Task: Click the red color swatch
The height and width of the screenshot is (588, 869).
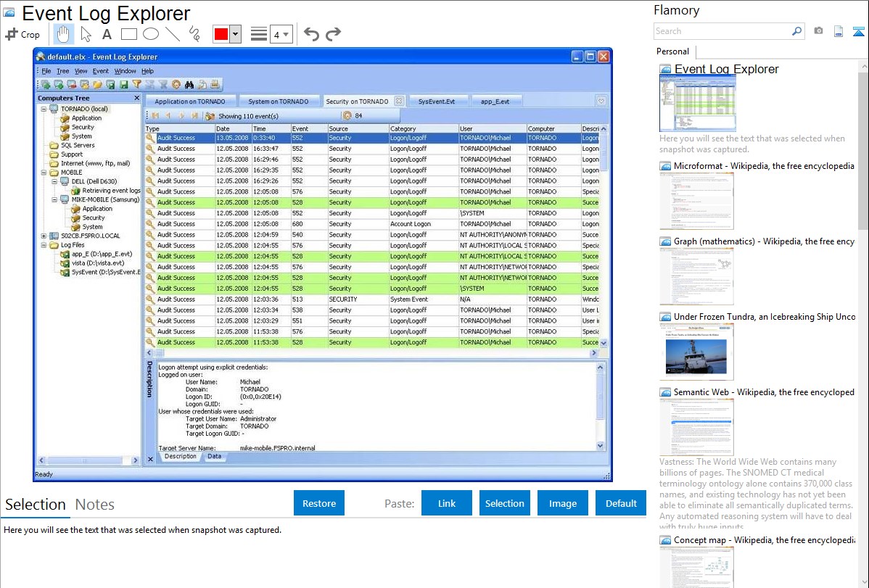Action: [221, 34]
